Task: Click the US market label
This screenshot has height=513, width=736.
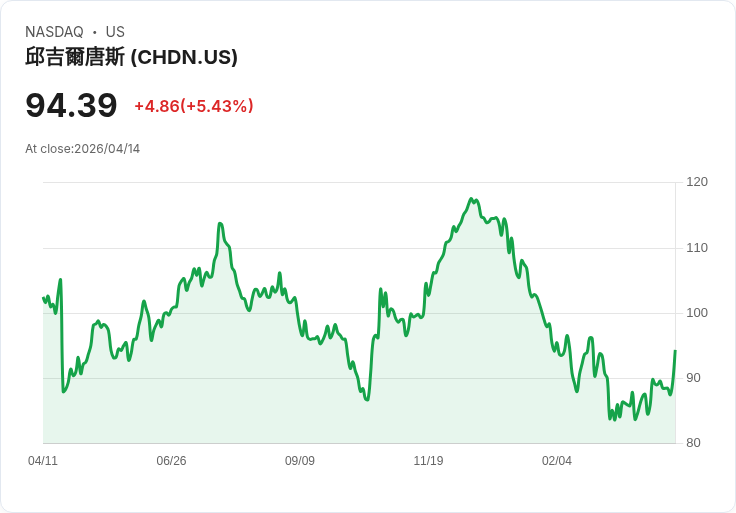Action: [115, 32]
